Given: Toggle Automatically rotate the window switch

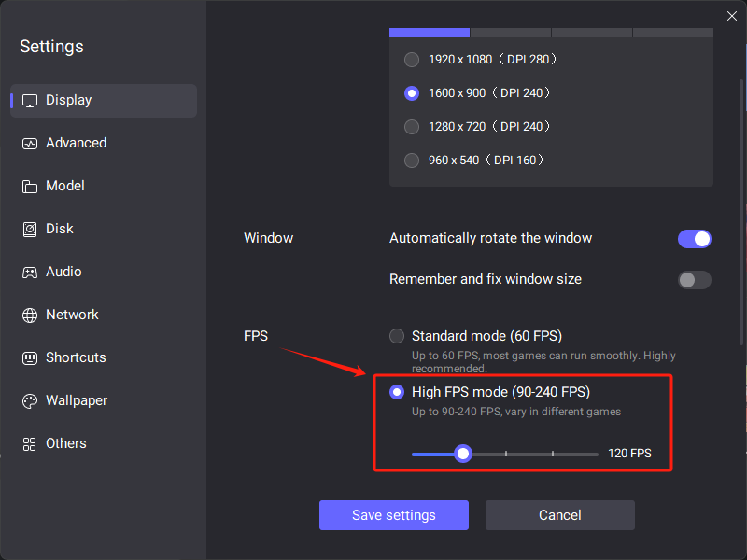Looking at the screenshot, I should pos(694,239).
